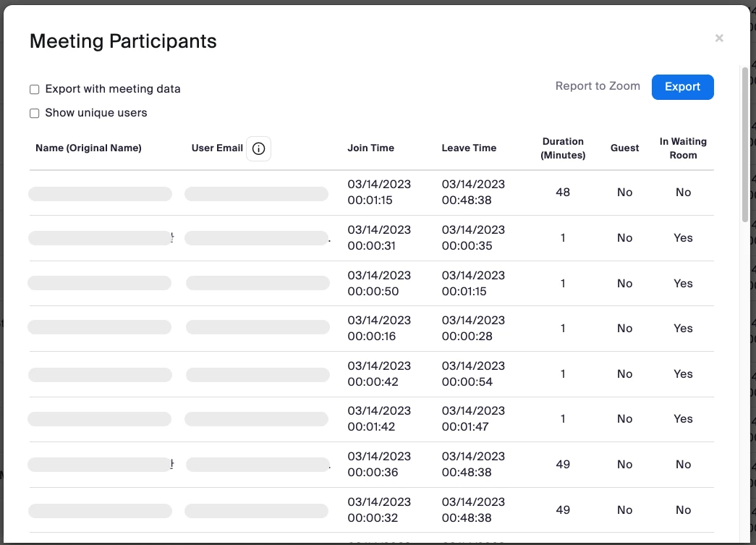Click duration 49 in the 00:00:36 join row
The image size is (756, 545).
tap(563, 465)
